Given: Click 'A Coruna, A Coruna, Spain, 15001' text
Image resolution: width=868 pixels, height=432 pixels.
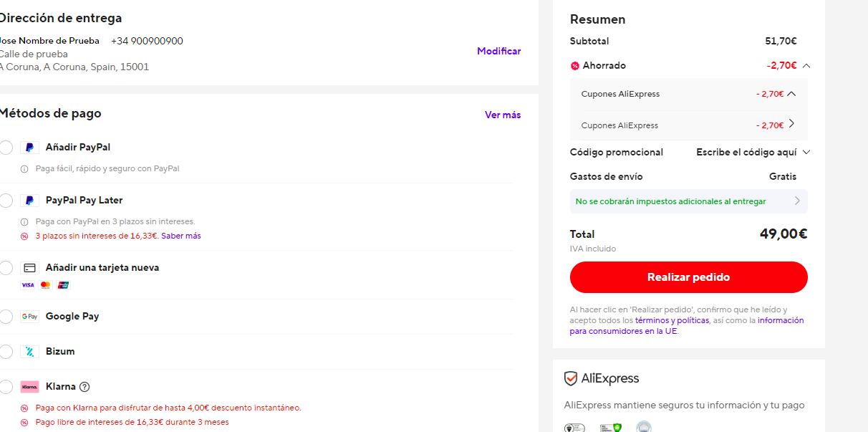Looking at the screenshot, I should (74, 67).
